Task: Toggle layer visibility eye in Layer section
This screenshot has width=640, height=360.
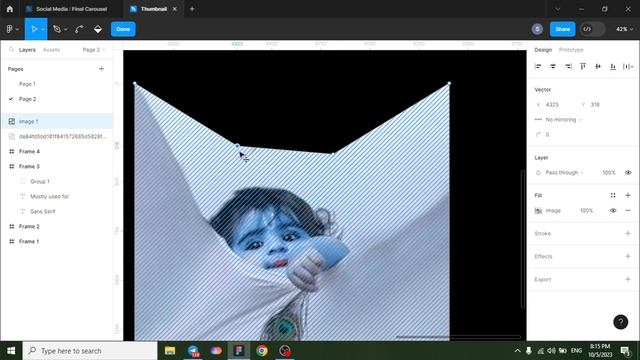Action: point(628,173)
